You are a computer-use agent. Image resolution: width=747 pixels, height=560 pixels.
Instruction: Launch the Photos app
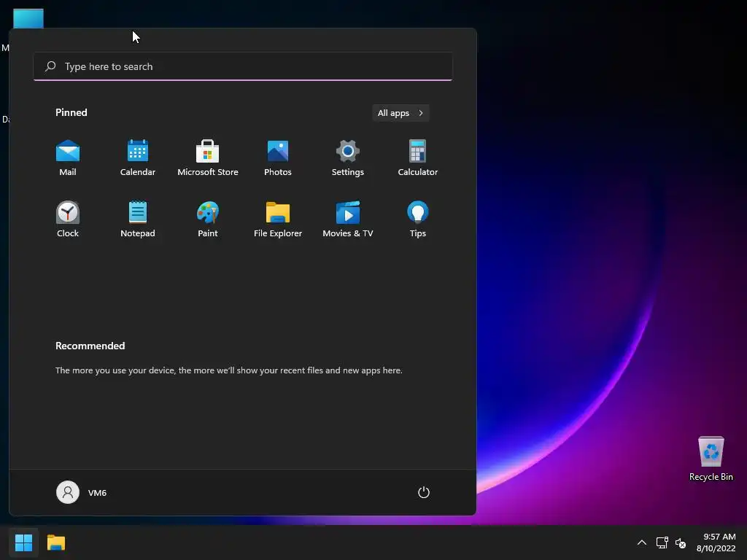pyautogui.click(x=278, y=158)
